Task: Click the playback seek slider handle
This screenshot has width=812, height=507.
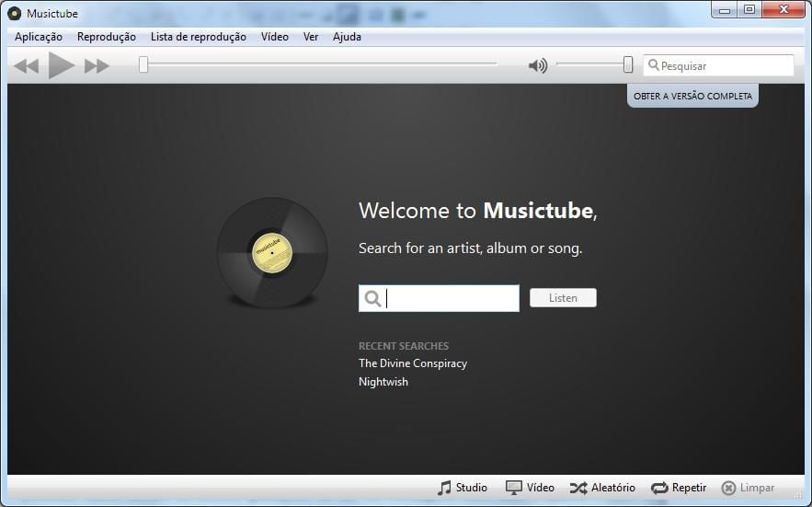Action: [143, 64]
